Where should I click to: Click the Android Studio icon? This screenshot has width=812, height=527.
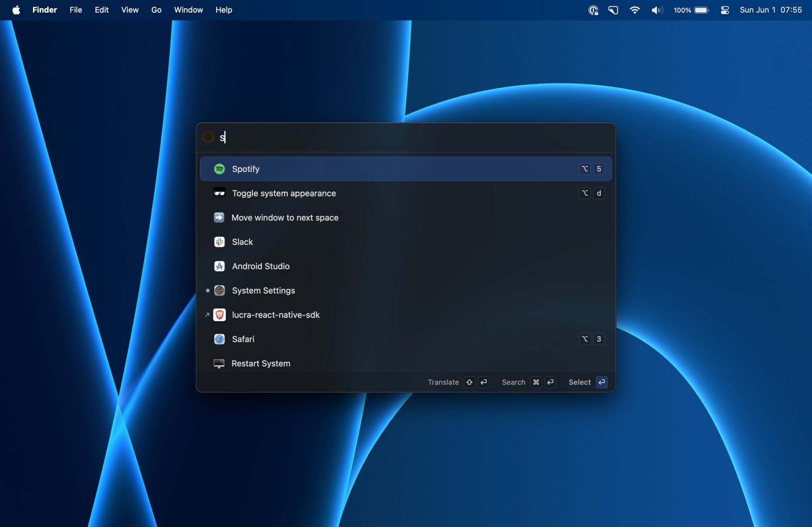219,266
